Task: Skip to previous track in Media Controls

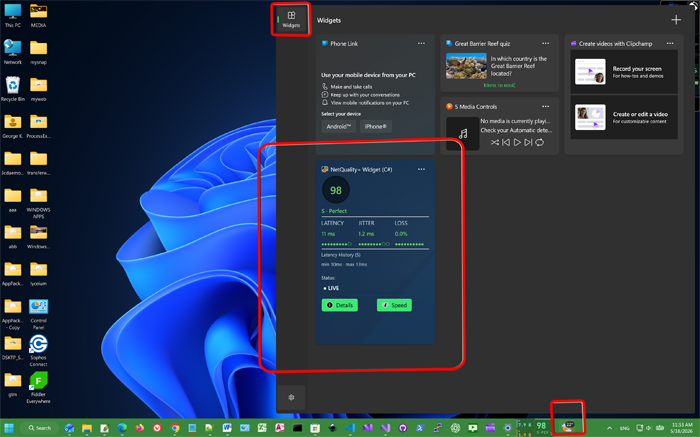Action: 506,142
